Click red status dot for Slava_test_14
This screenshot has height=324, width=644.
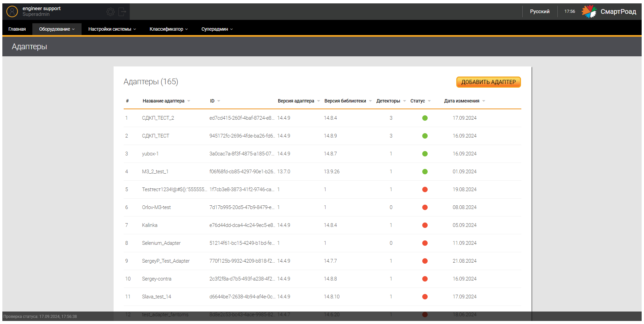pyautogui.click(x=425, y=297)
